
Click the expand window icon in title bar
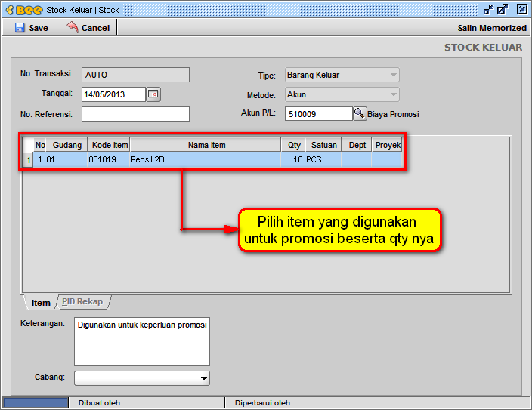[503, 10]
